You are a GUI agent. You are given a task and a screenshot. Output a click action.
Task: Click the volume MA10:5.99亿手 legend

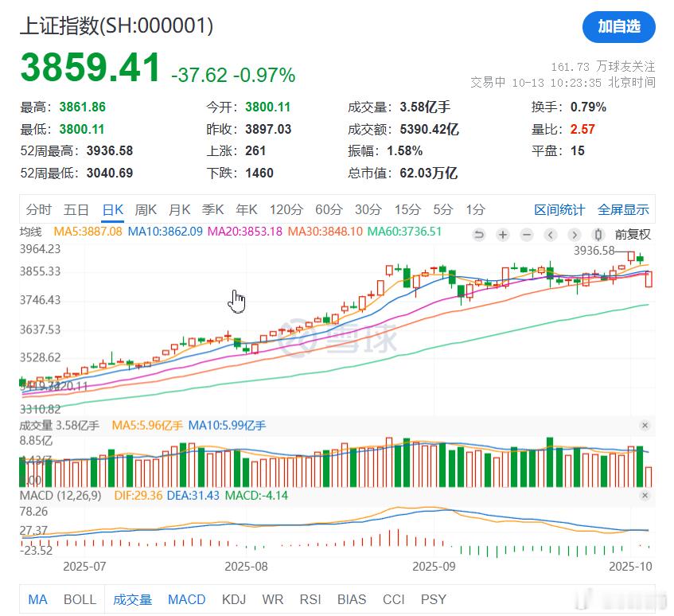tap(228, 426)
